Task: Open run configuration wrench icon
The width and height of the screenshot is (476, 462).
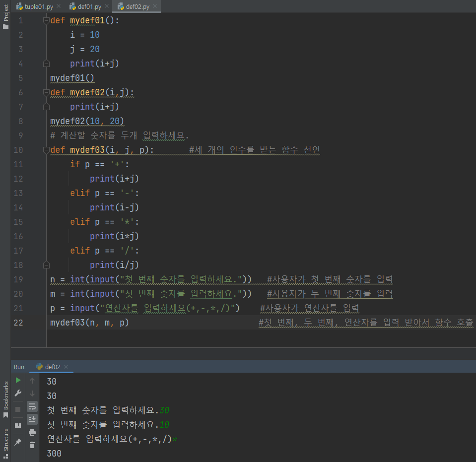Action: (x=18, y=394)
